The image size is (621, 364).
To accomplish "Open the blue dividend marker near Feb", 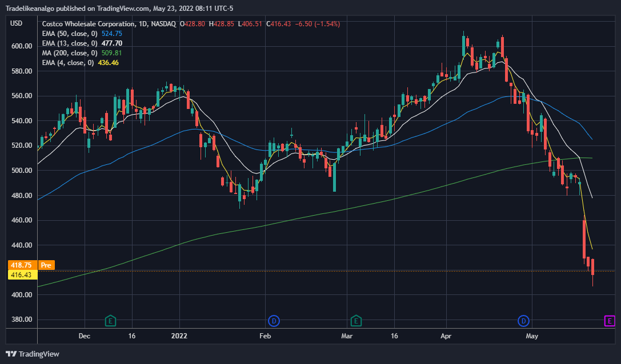I will (x=274, y=321).
